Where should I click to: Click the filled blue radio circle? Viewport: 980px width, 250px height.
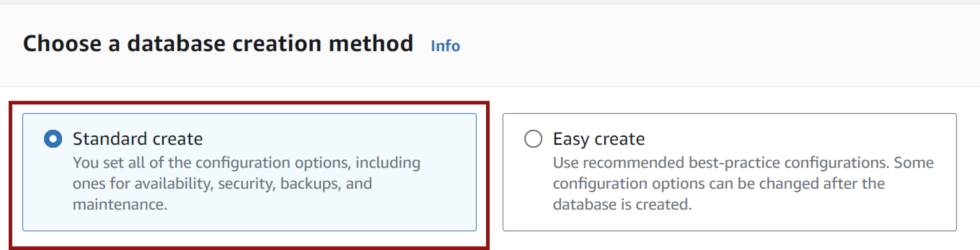(x=53, y=139)
